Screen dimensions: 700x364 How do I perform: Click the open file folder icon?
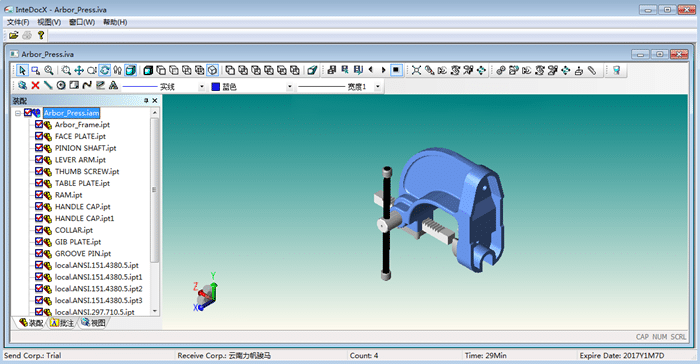[x=14, y=35]
